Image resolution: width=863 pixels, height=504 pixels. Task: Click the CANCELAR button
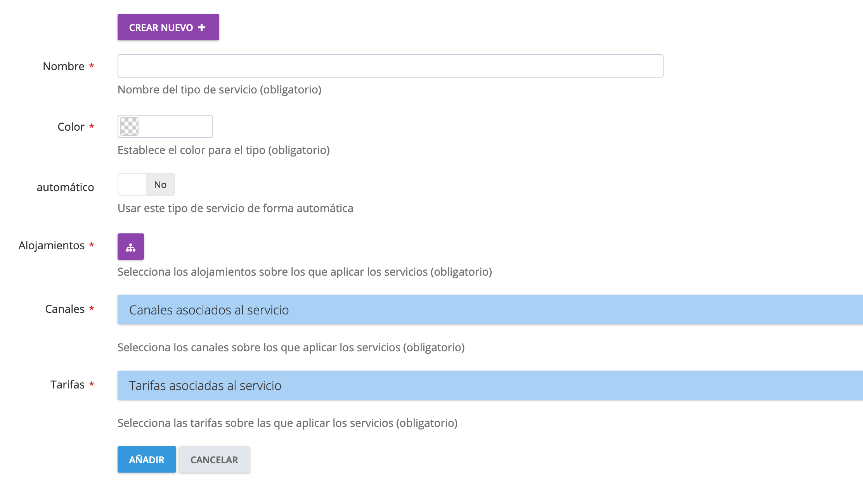click(214, 460)
